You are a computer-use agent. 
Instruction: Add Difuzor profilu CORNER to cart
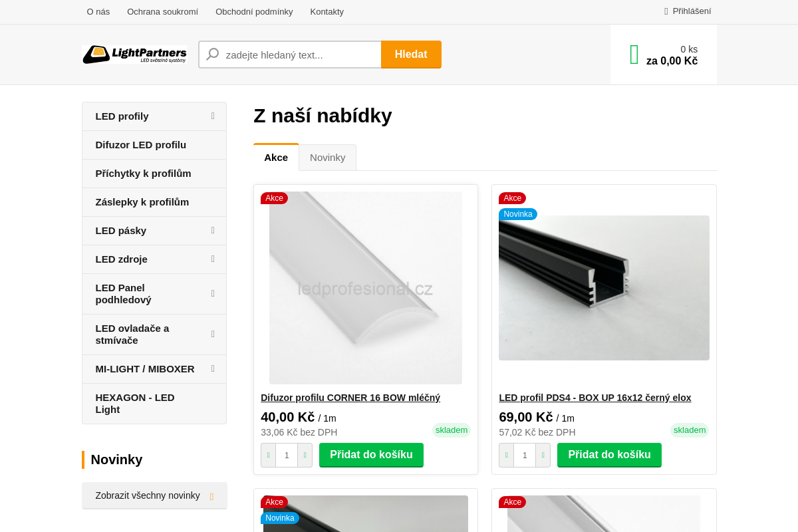click(371, 455)
